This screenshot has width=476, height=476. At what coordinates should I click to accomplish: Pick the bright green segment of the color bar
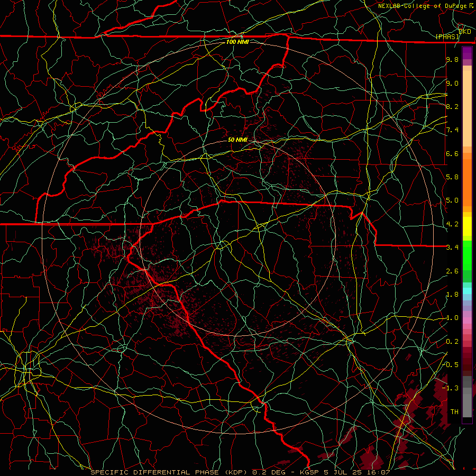pos(467,255)
